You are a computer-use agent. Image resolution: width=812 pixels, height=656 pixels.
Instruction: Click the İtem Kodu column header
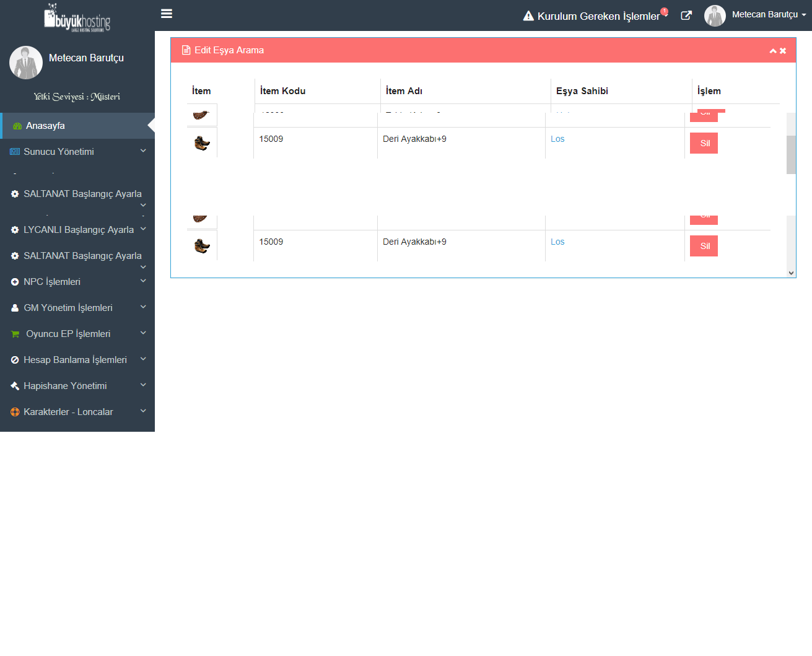coord(282,91)
